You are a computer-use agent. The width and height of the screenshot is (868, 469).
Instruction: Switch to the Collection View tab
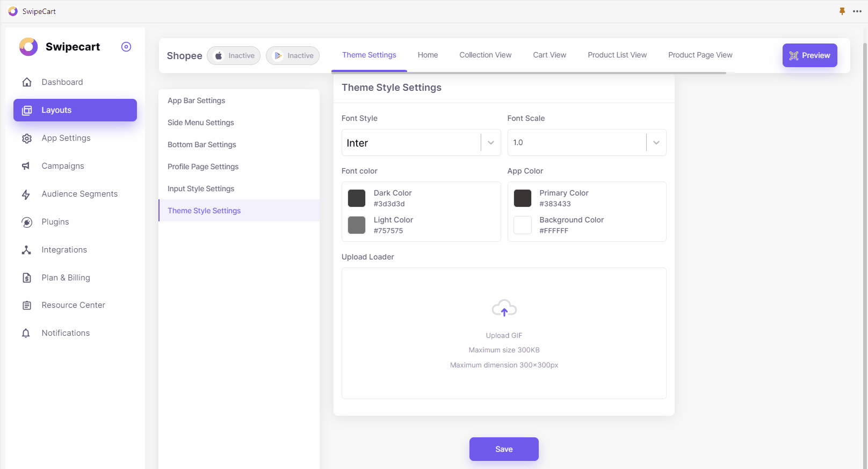click(486, 55)
